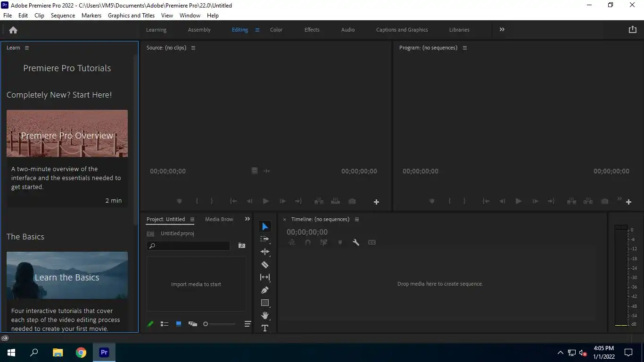644x362 pixels.
Task: Toggle project writable green pencil icon
Action: (150, 324)
